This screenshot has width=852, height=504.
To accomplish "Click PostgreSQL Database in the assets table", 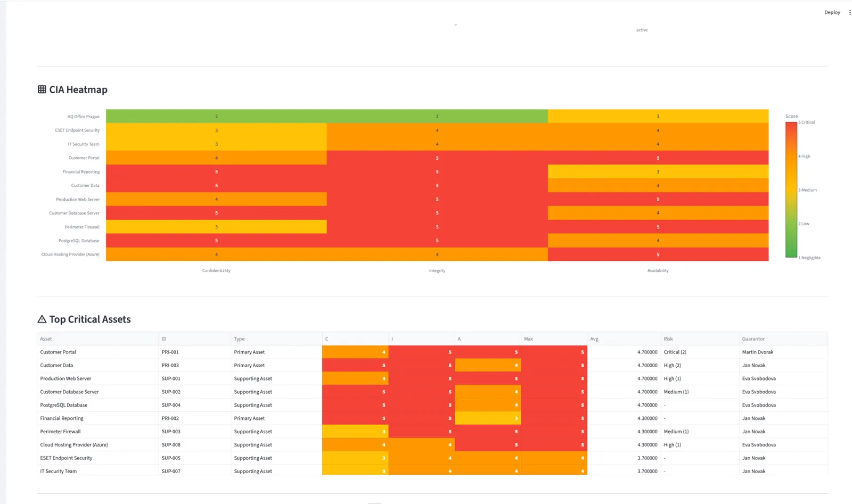I will click(x=98, y=405).
